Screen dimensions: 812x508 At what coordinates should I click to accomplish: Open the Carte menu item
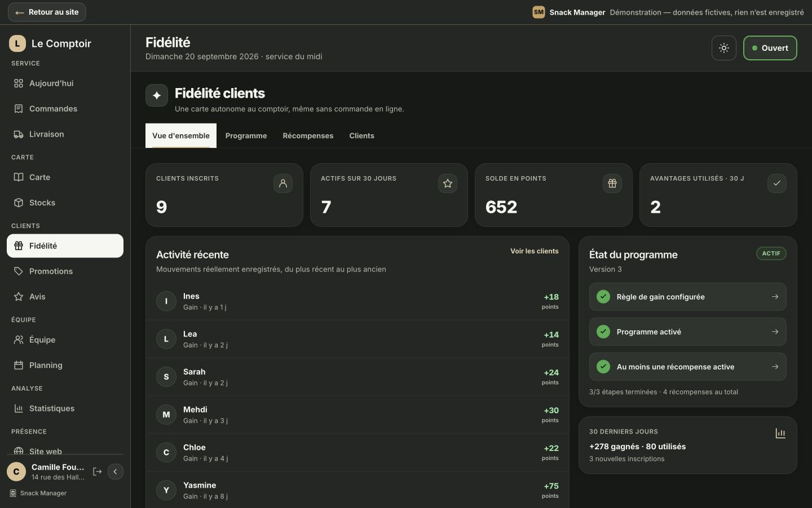(65, 177)
